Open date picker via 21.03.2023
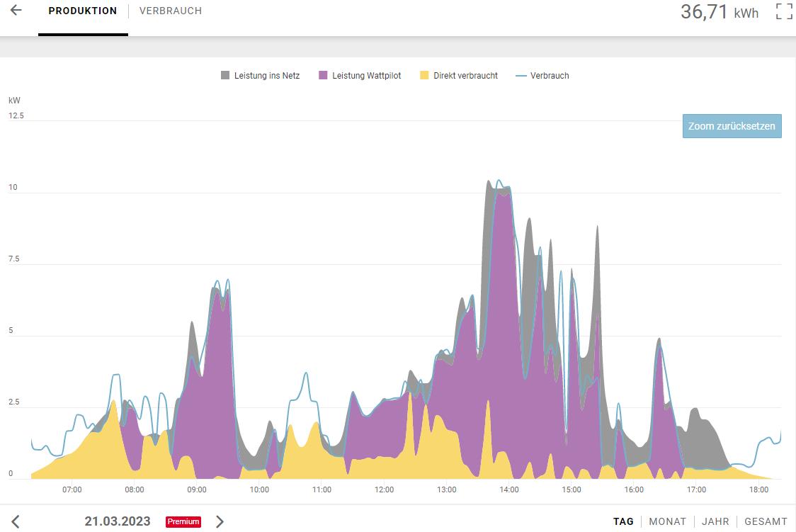The height and width of the screenshot is (532, 796). tap(118, 521)
